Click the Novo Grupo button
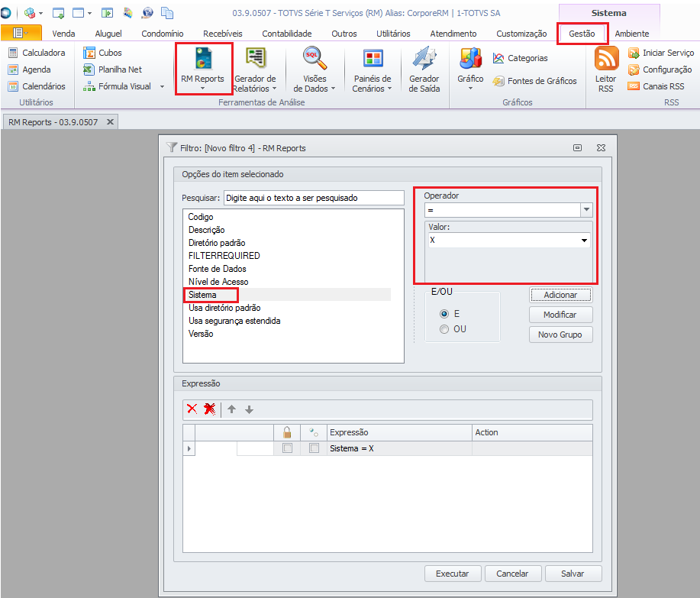 click(x=561, y=335)
